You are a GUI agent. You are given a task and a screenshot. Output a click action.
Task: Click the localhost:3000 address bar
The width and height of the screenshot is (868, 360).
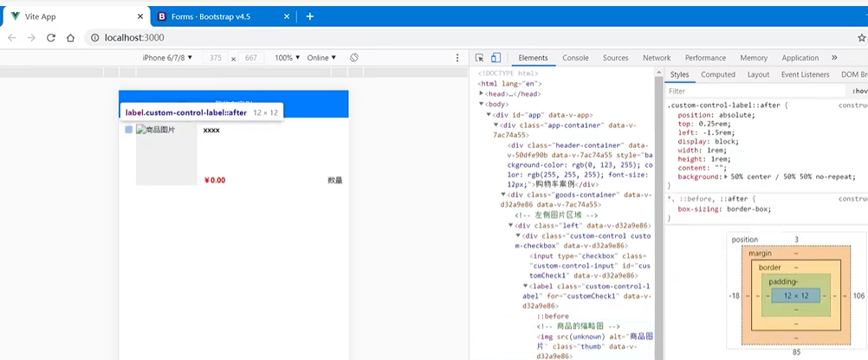coord(134,37)
